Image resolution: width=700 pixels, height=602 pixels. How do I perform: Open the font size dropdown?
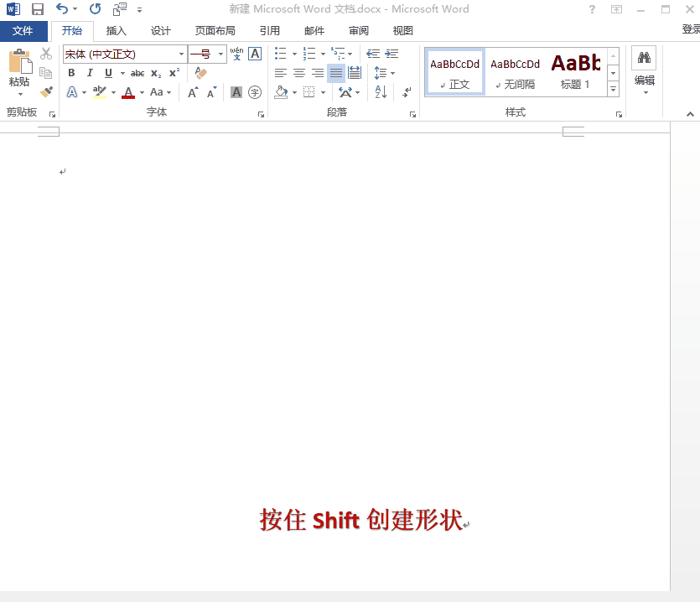[x=220, y=54]
